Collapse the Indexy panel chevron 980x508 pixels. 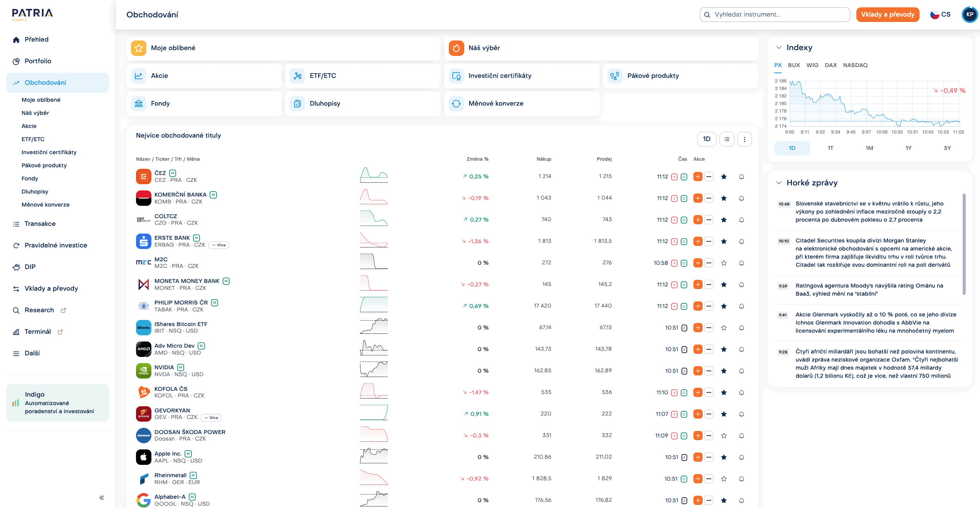tap(779, 47)
